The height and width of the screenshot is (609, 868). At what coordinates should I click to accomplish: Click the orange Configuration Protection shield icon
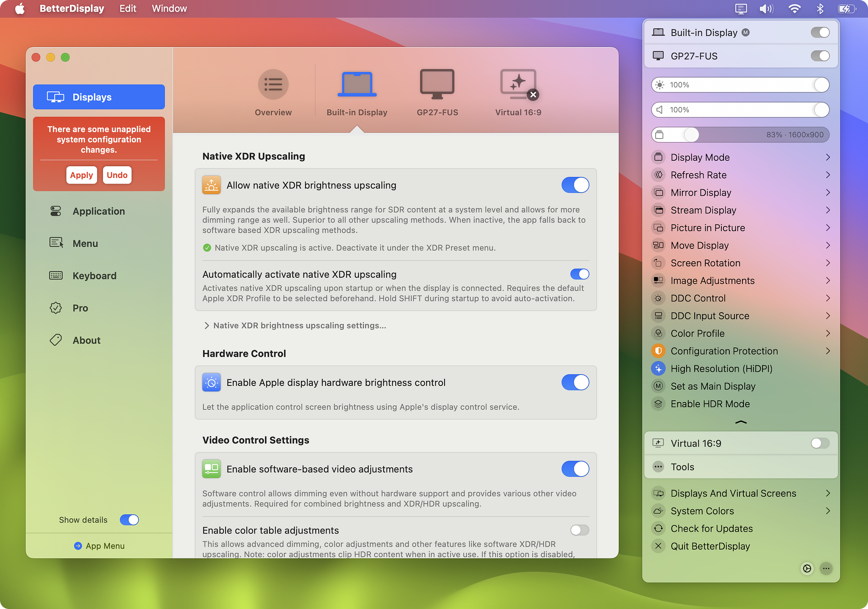click(x=658, y=351)
